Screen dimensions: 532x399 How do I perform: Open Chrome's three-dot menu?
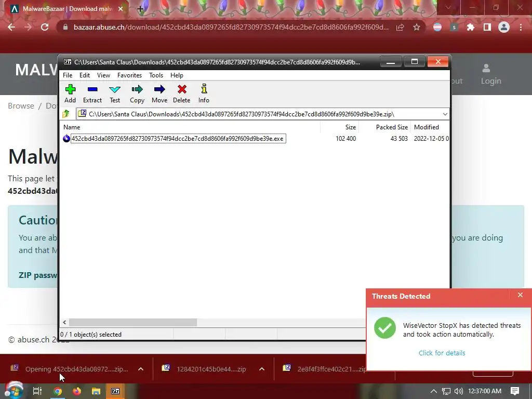point(521,27)
